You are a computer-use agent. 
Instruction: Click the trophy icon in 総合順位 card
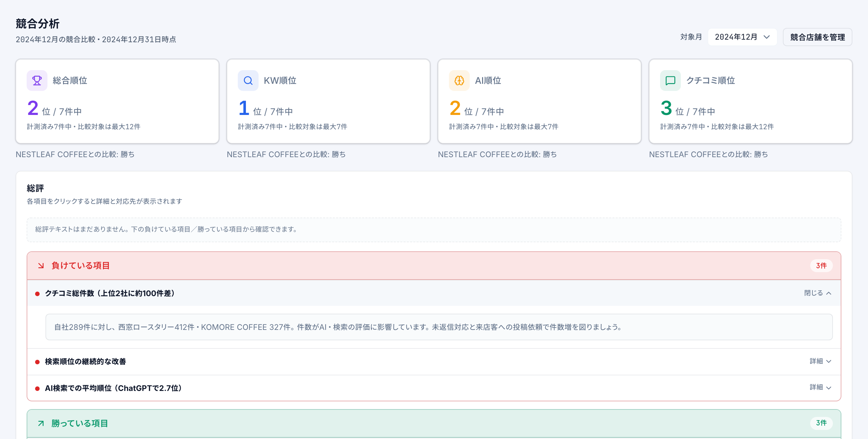[x=37, y=81]
